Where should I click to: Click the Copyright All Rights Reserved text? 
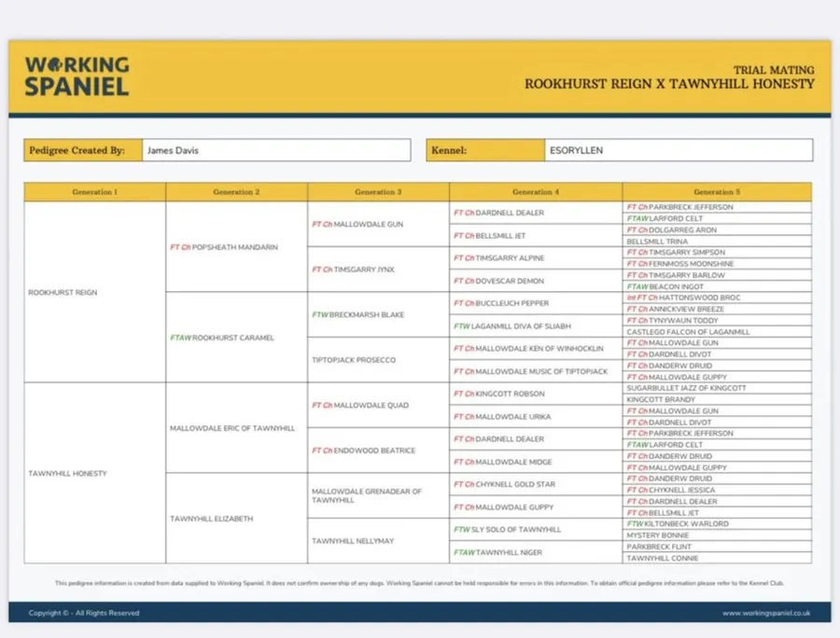coord(84,613)
